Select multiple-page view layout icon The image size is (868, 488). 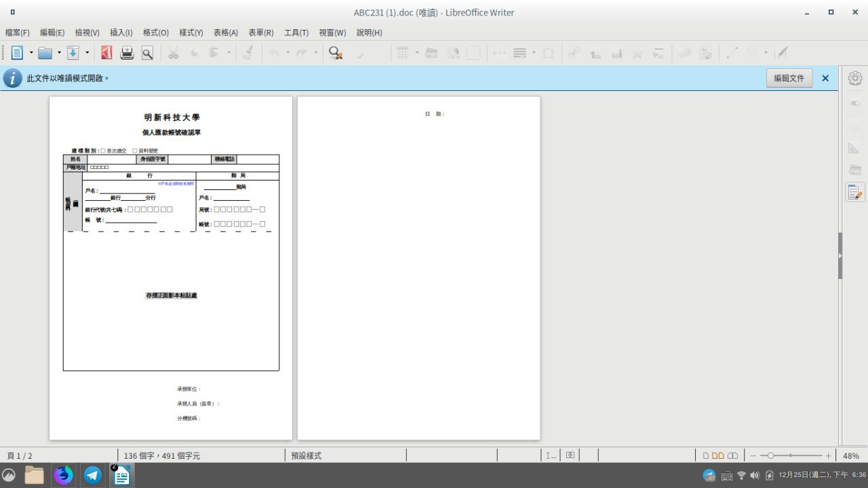tap(718, 455)
